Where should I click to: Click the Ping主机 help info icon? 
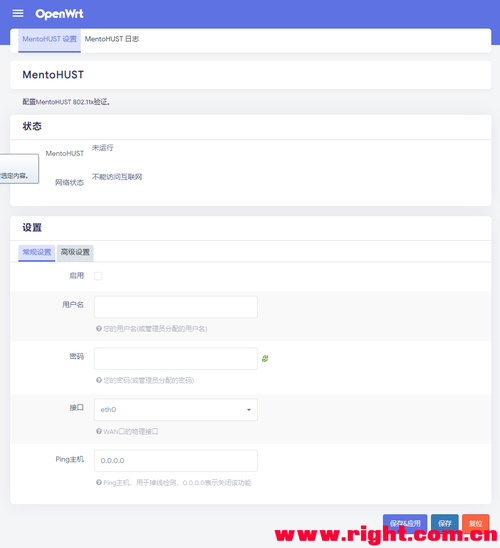pos(99,482)
